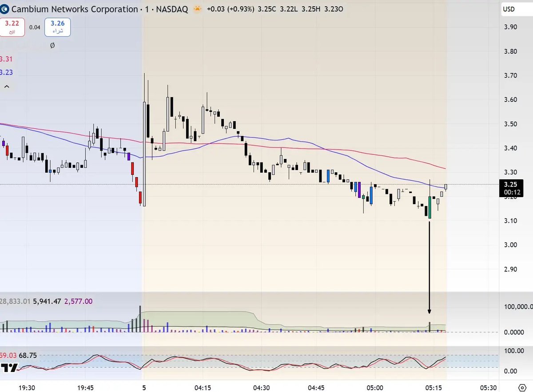Click the 3.00 price scale label
Image resolution: width=533 pixels, height=392 pixels.
[x=510, y=245]
